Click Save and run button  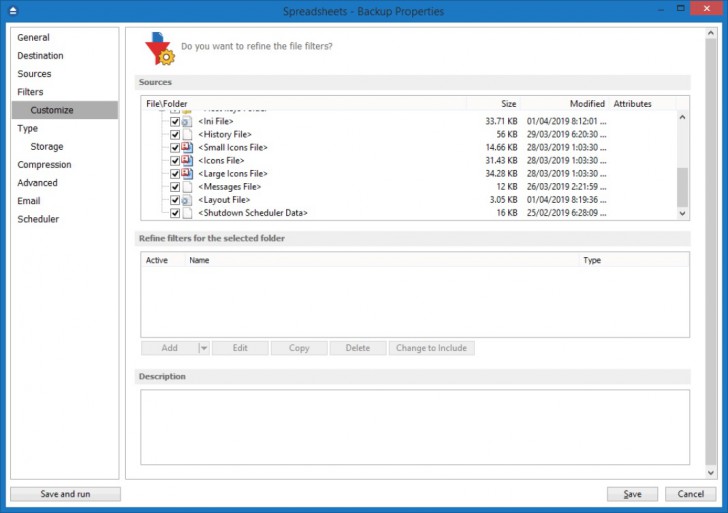65,494
